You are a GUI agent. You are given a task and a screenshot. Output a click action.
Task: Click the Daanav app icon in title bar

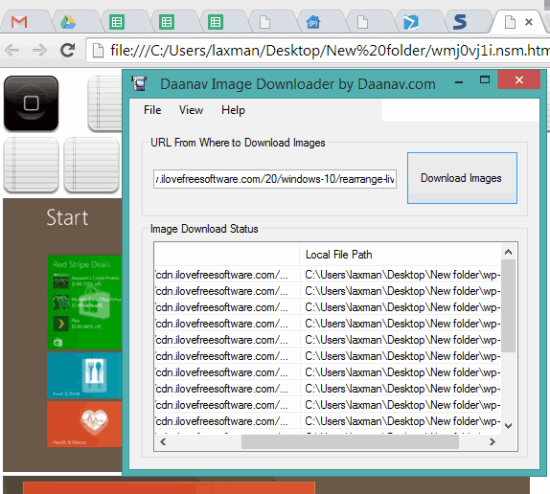click(139, 84)
